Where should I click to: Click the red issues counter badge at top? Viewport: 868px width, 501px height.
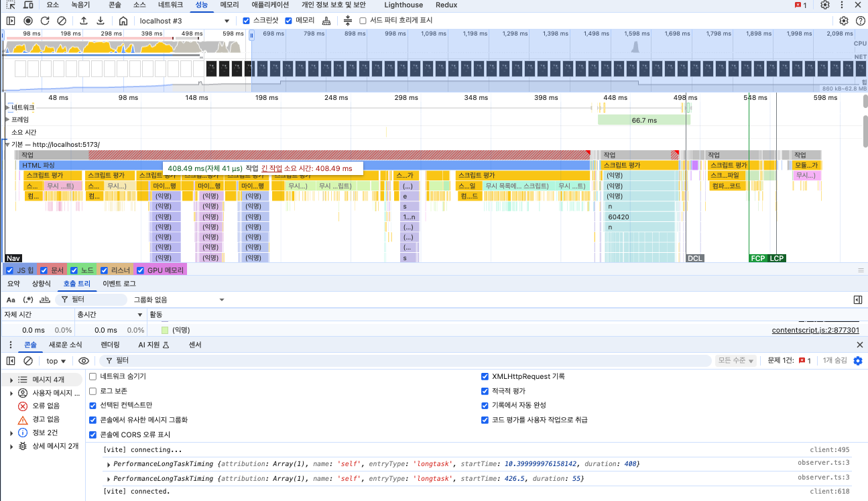click(800, 5)
